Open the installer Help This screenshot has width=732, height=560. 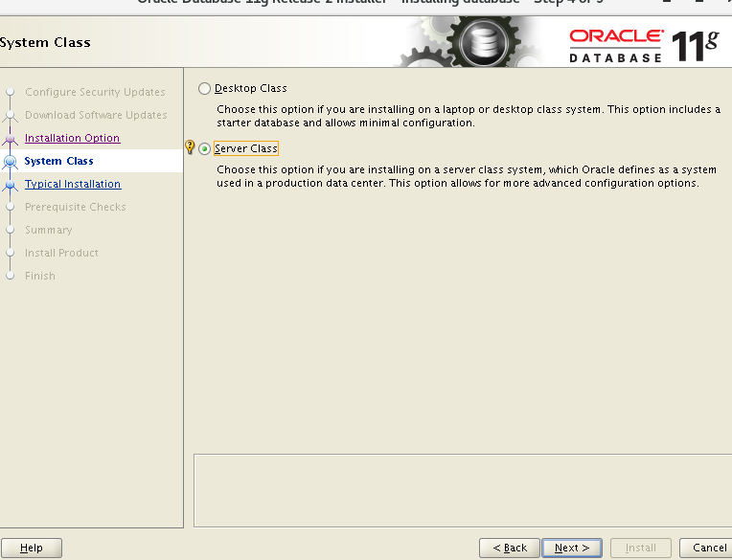[x=32, y=548]
